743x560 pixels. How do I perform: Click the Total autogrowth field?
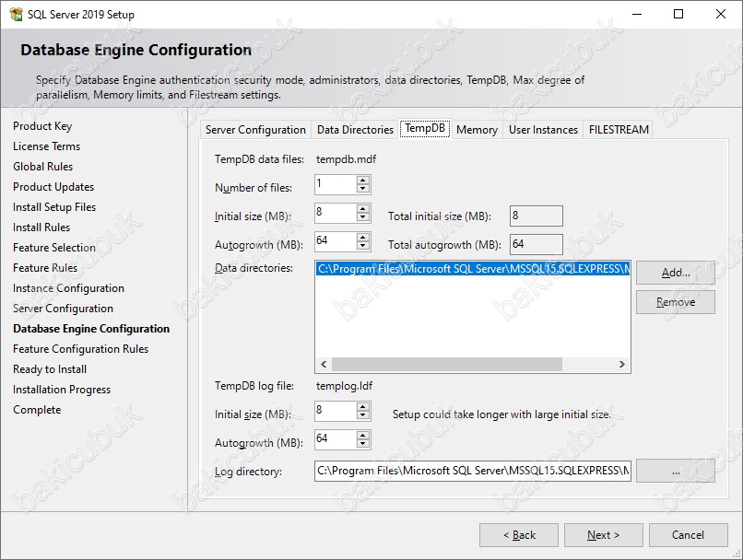(x=537, y=244)
